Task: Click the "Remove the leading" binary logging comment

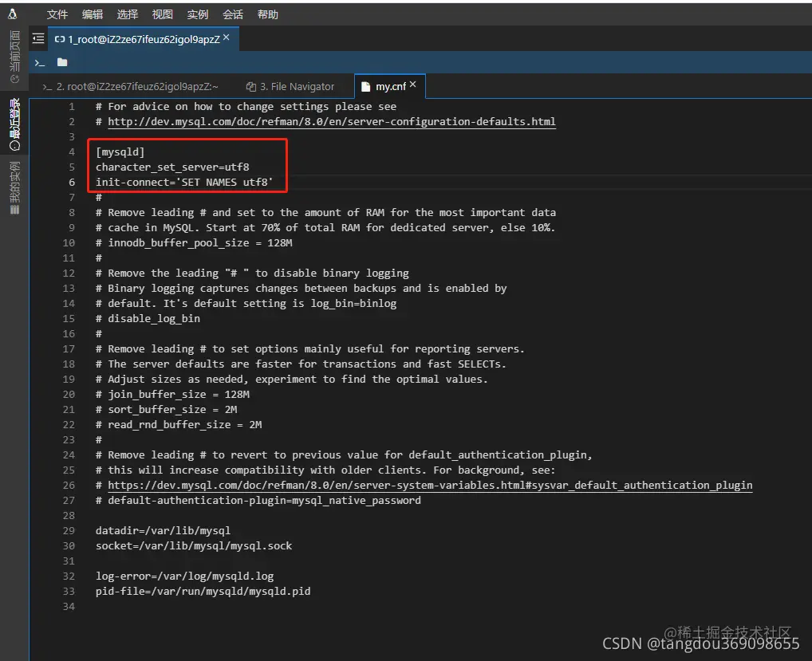Action: (252, 273)
